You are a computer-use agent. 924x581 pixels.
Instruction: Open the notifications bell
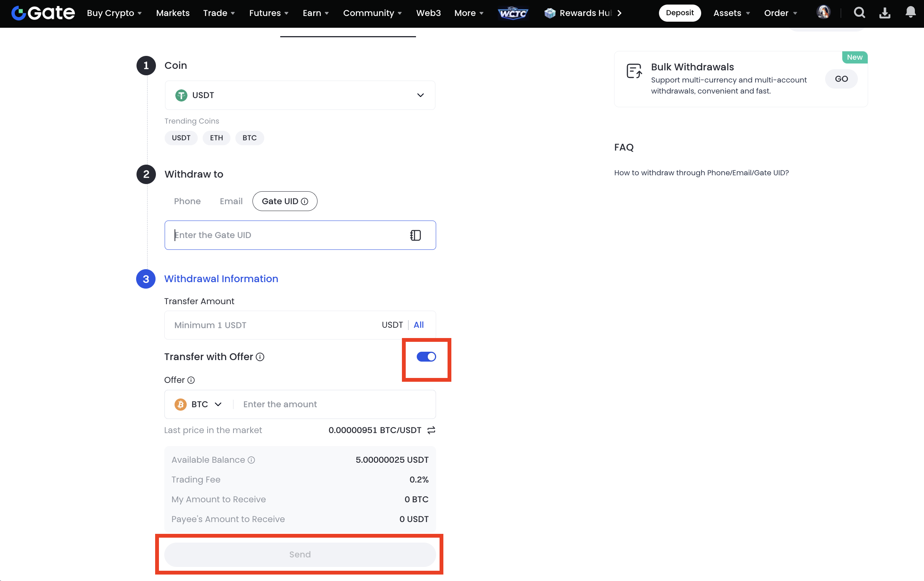click(x=910, y=12)
